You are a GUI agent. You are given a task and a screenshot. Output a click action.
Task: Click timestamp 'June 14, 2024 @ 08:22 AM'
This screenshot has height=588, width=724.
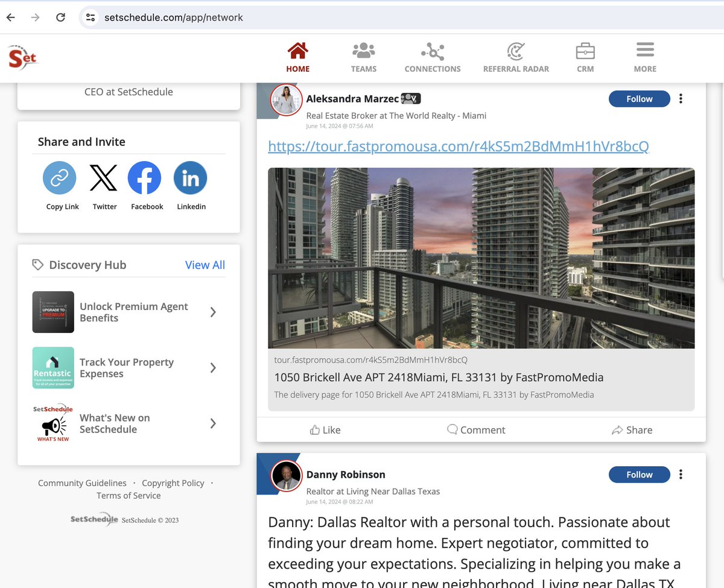pyautogui.click(x=340, y=502)
